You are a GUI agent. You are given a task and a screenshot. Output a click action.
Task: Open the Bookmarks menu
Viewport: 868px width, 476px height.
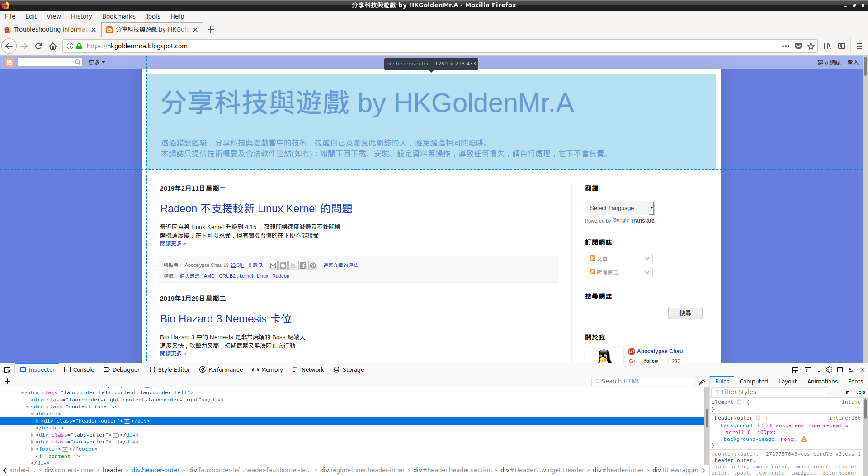(118, 16)
